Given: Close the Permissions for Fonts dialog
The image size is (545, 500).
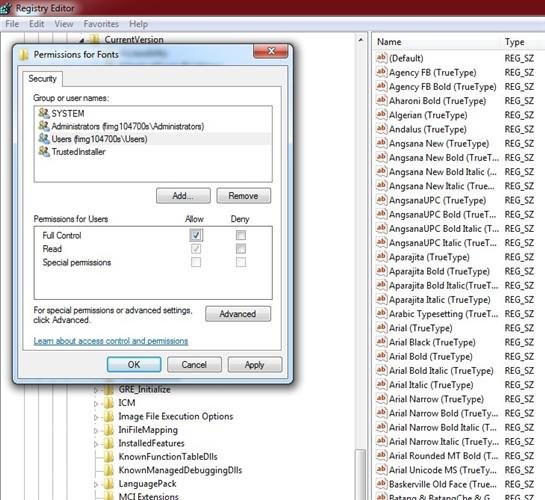Looking at the screenshot, I should [271, 51].
